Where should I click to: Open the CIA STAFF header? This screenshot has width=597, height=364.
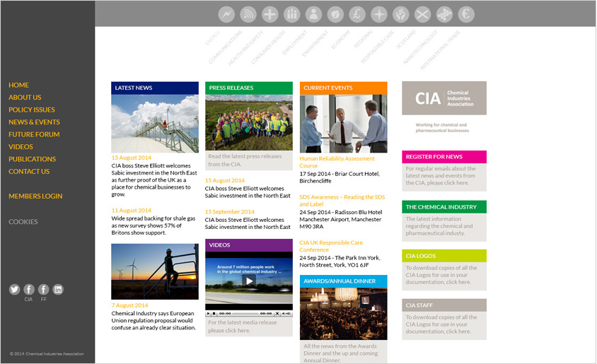click(444, 305)
